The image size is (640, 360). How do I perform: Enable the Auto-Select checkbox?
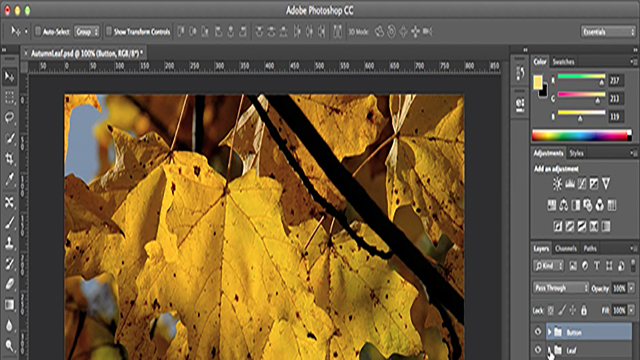click(x=38, y=31)
